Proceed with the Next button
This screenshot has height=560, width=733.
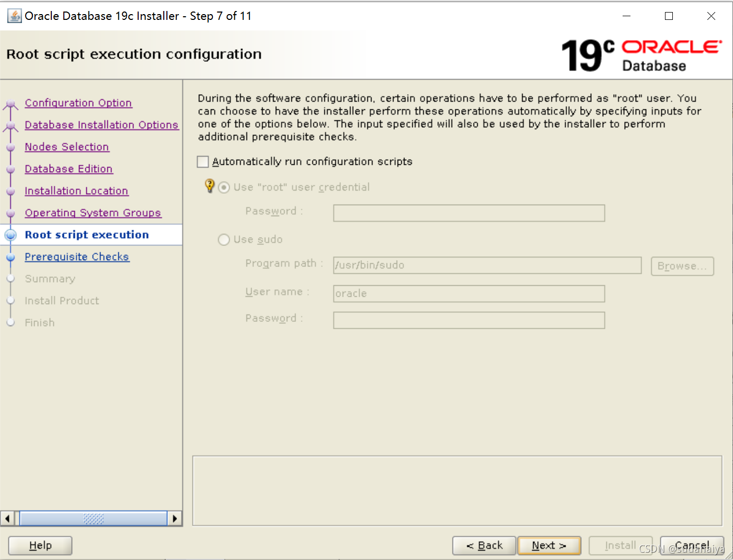coord(549,545)
